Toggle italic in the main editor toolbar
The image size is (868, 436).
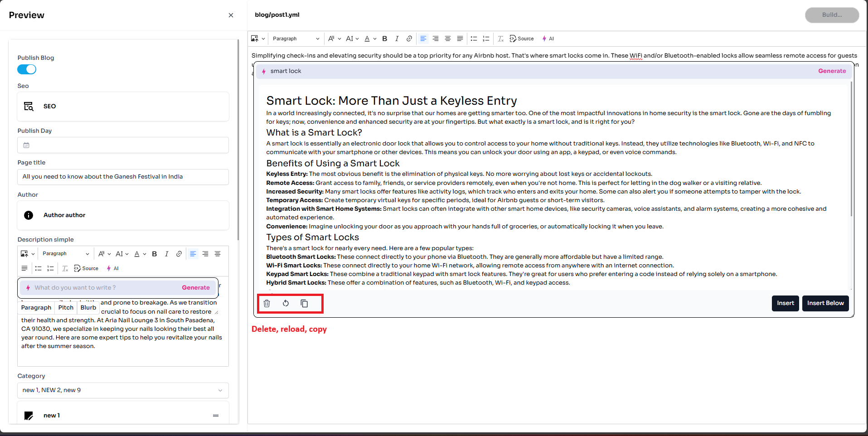click(397, 39)
